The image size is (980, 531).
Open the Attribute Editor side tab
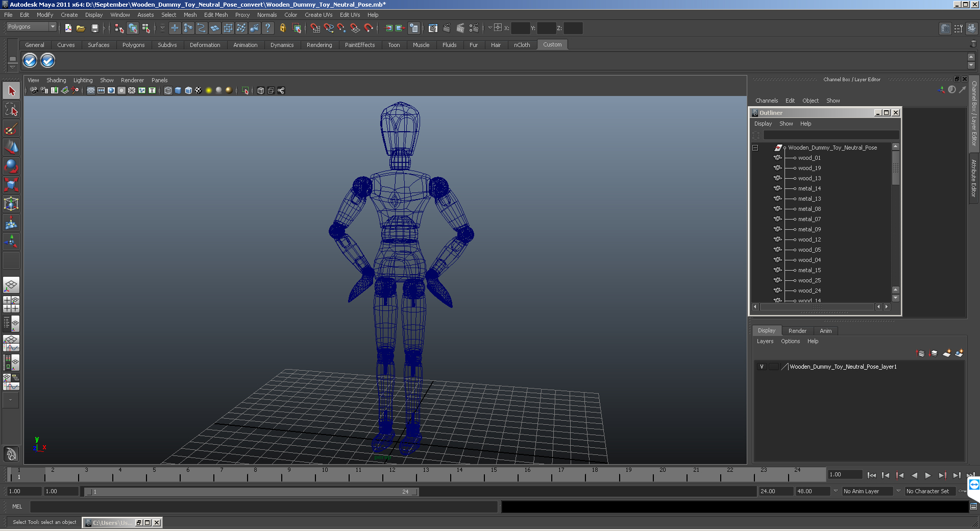pyautogui.click(x=974, y=177)
